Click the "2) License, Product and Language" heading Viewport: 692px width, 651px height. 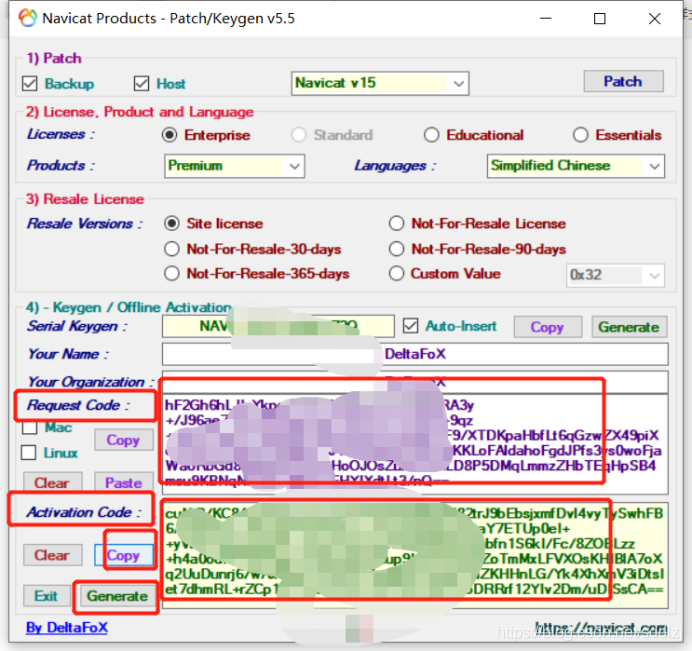(x=139, y=112)
